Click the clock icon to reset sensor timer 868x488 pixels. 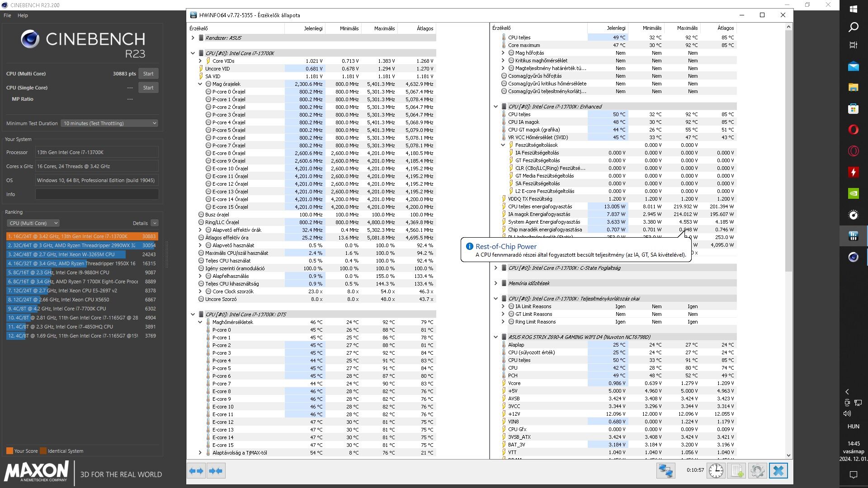pyautogui.click(x=716, y=471)
